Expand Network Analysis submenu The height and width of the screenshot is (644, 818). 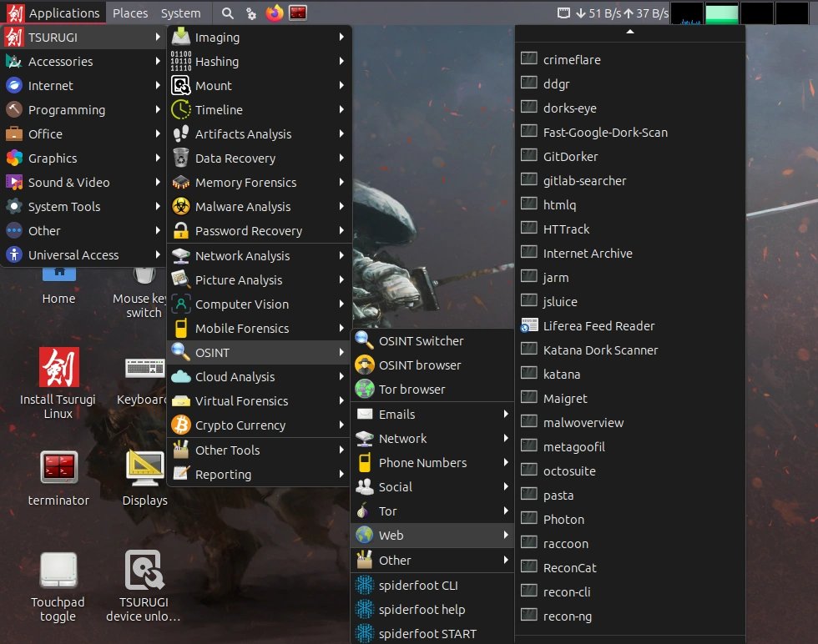click(x=259, y=255)
